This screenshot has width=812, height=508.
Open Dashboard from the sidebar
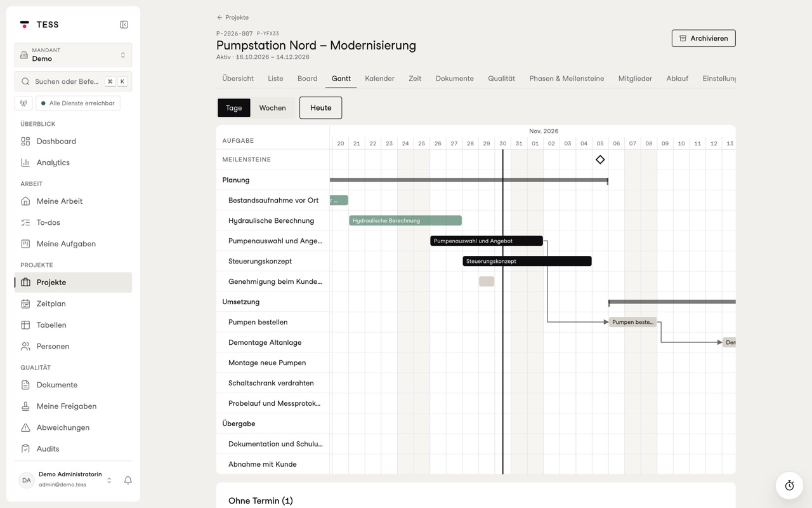pos(73,142)
